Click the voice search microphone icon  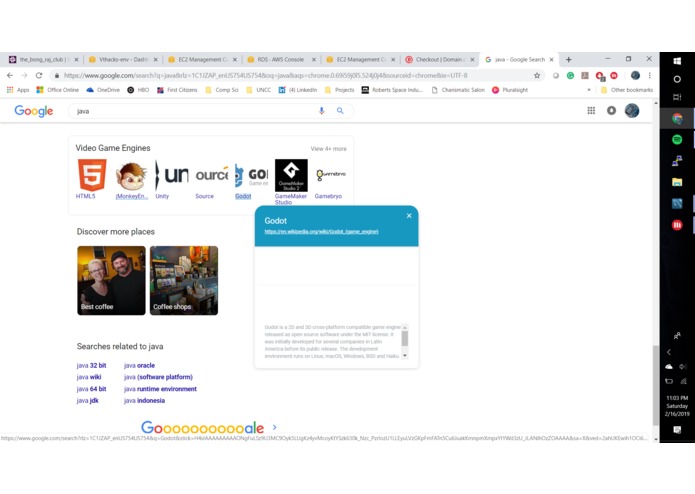click(322, 111)
